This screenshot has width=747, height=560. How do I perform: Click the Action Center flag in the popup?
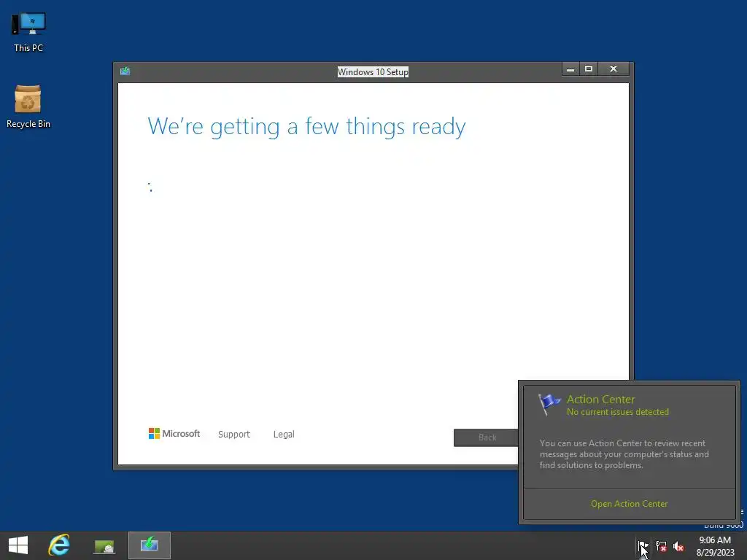click(x=549, y=404)
